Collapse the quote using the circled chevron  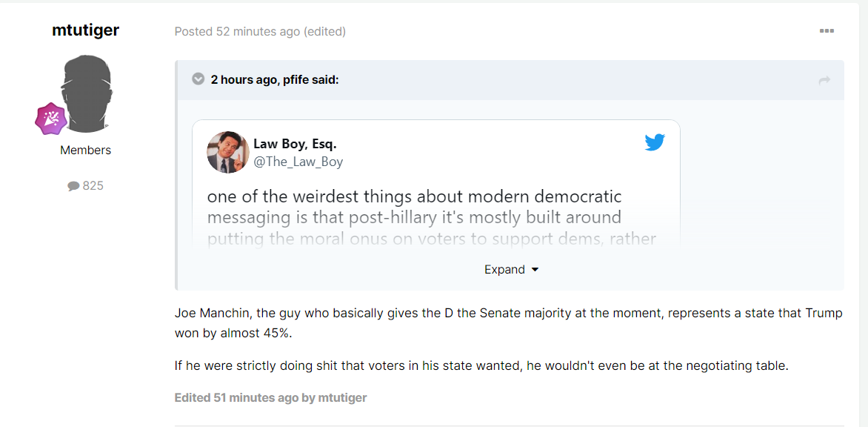198,79
